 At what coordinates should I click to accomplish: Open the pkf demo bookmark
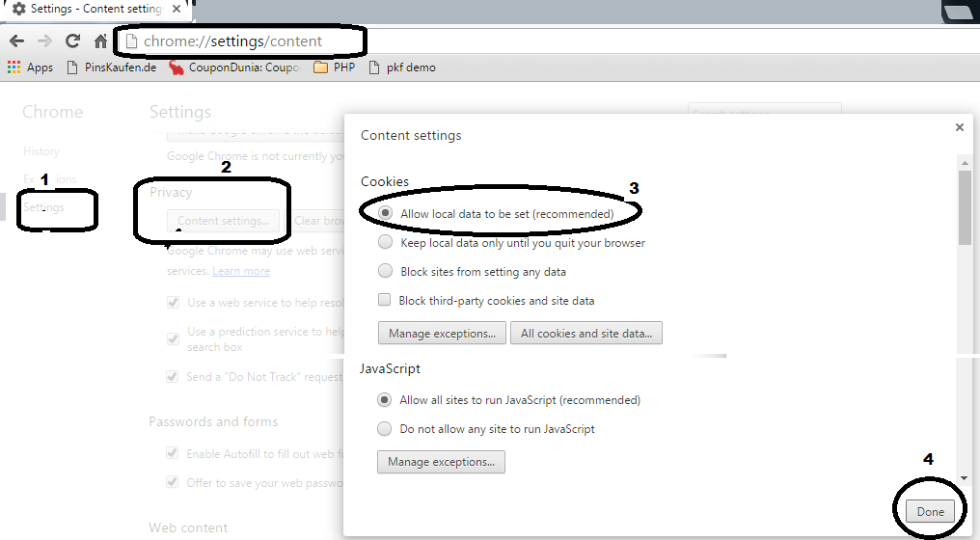pyautogui.click(x=402, y=67)
